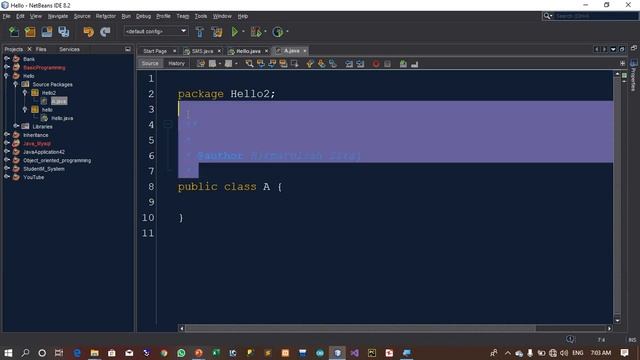Click the Shift Line Left icon

[x=349, y=64]
